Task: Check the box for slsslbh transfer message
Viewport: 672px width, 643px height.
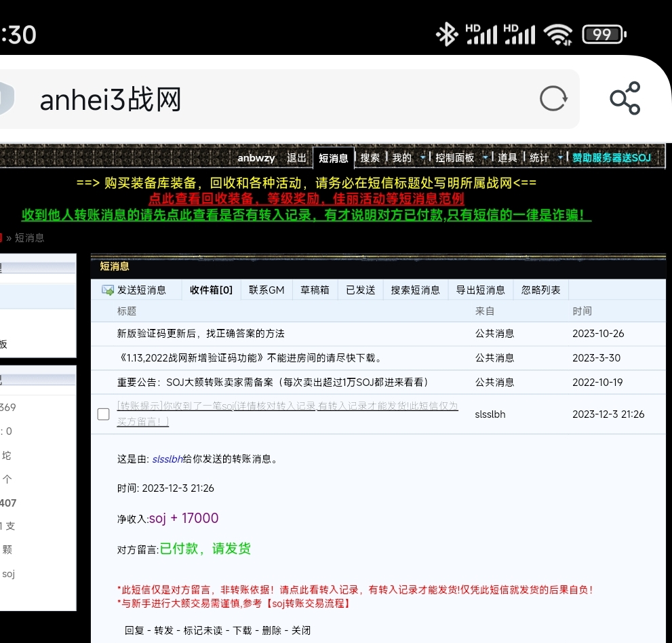Action: point(104,414)
